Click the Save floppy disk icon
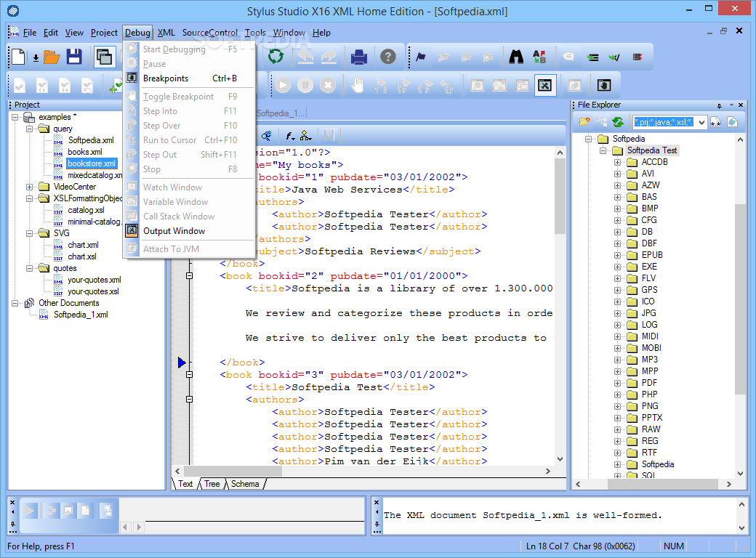This screenshot has height=558, width=756. pos(73,57)
